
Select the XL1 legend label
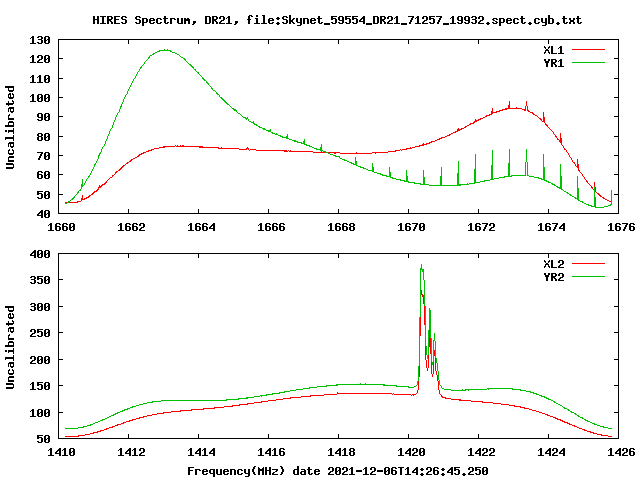(x=553, y=50)
